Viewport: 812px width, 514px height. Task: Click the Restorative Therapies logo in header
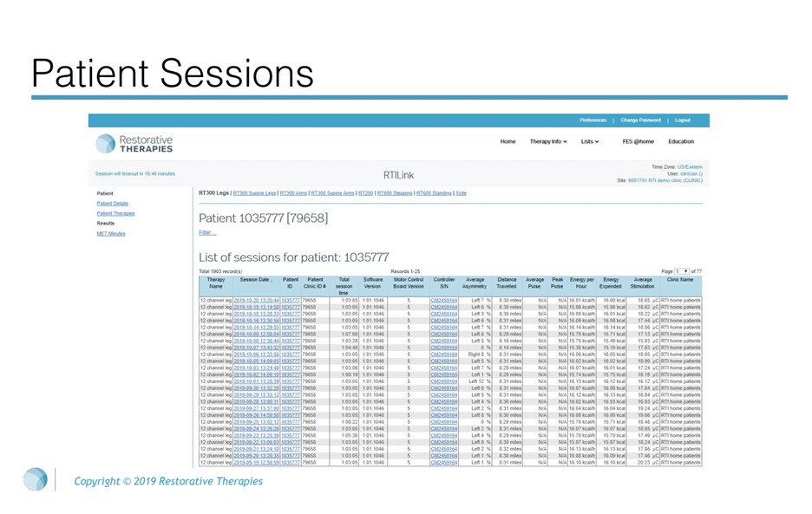coord(134,143)
